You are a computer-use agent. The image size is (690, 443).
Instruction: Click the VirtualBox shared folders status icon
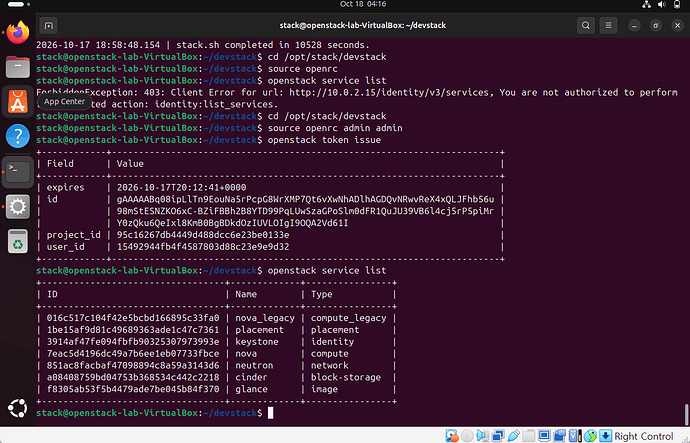[529, 436]
